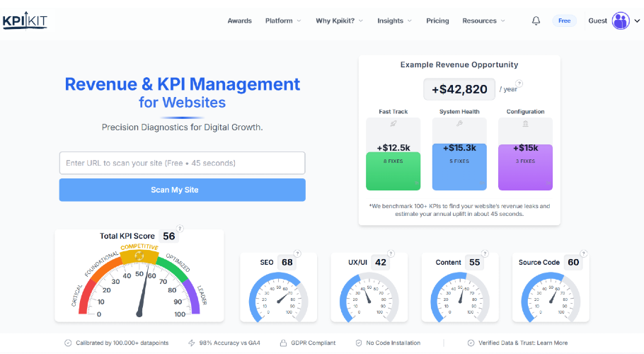Click the +$15.3k System Health amount
The image size is (644, 354).
[x=459, y=148]
